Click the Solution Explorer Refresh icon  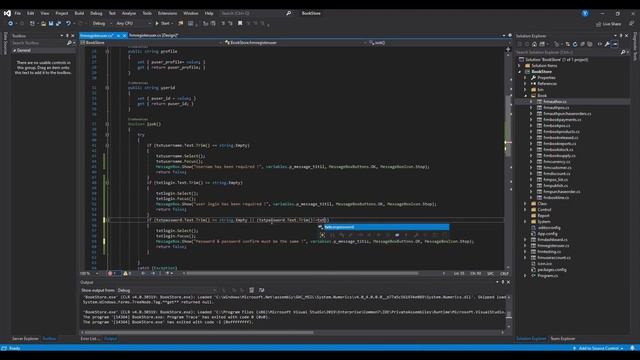[x=575, y=44]
